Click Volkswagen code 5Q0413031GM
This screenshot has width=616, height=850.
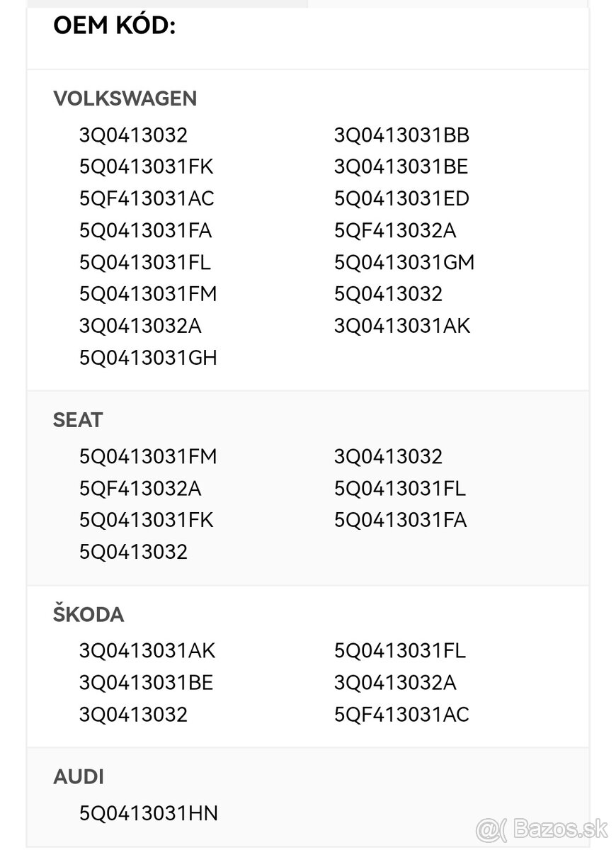(x=404, y=263)
